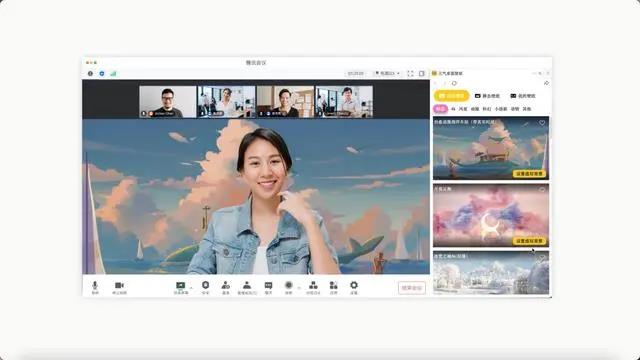Image resolution: width=640 pixels, height=360 pixels.
Task: Switch to the static wallpaper tab
Action: 487,96
